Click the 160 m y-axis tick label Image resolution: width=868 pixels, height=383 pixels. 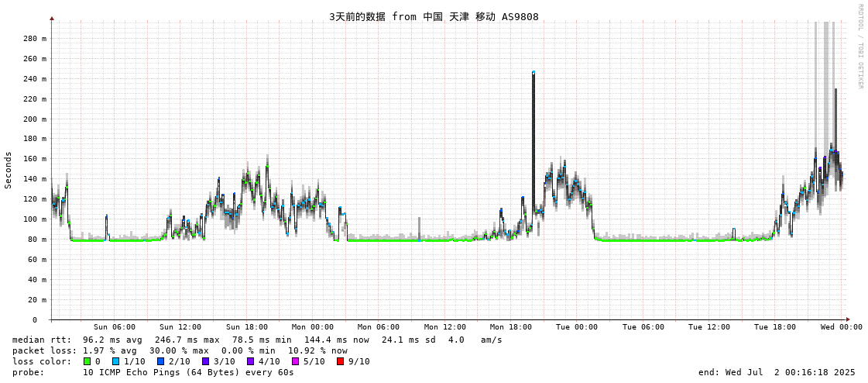pos(36,159)
